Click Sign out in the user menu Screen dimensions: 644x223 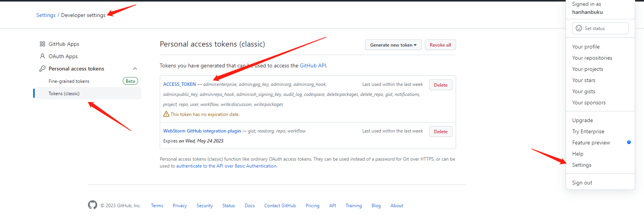click(x=582, y=183)
